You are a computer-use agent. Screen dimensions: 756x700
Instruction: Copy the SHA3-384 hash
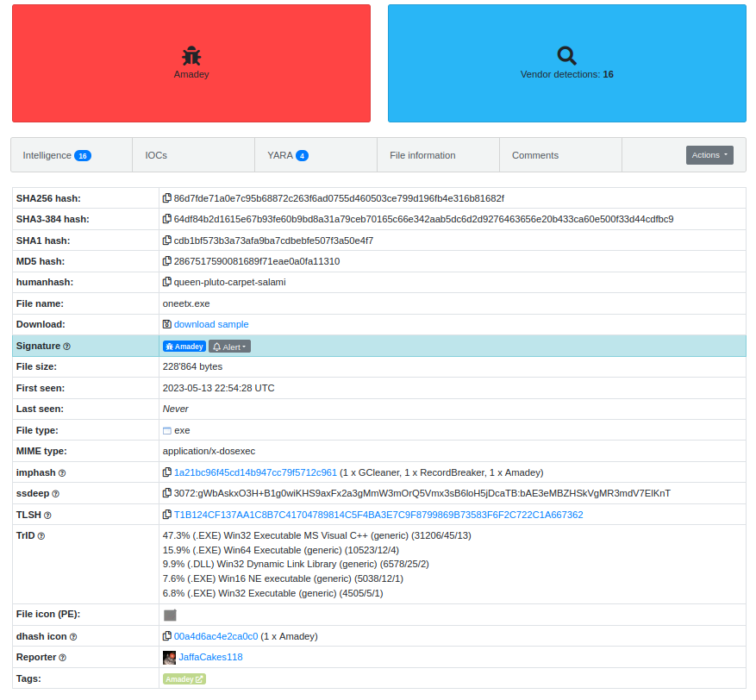(167, 219)
